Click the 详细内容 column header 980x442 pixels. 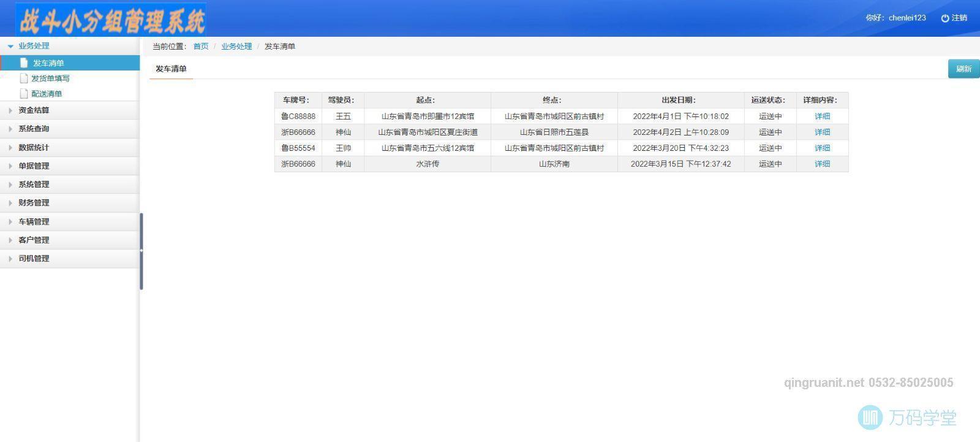[x=822, y=100]
